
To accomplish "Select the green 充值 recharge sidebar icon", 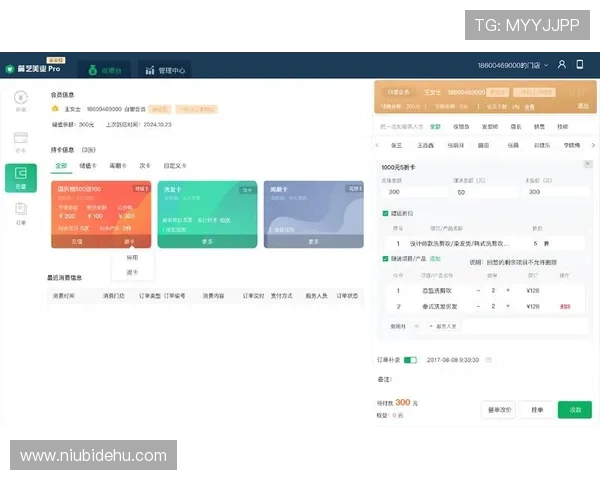I will point(21,178).
